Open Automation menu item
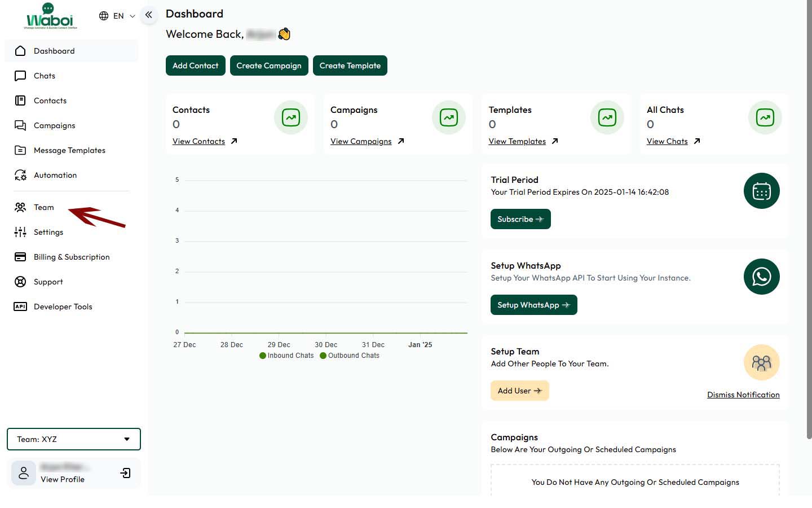This screenshot has height=508, width=812. [71, 175]
